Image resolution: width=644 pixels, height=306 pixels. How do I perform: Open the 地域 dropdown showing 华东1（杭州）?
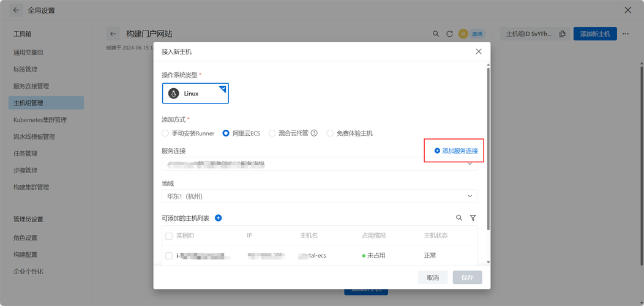[320, 196]
